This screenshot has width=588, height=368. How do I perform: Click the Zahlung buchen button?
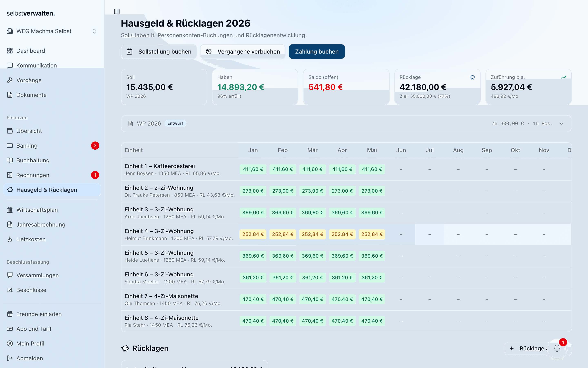[x=317, y=52]
